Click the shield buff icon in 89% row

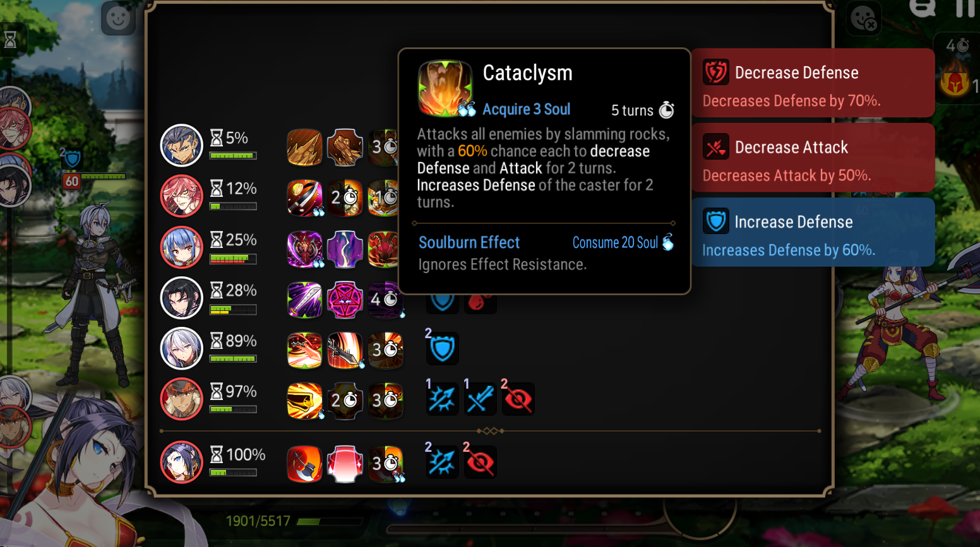click(442, 349)
